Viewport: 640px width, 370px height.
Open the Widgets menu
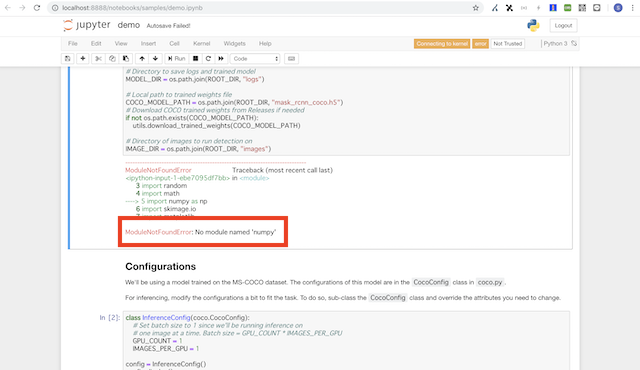coord(234,44)
